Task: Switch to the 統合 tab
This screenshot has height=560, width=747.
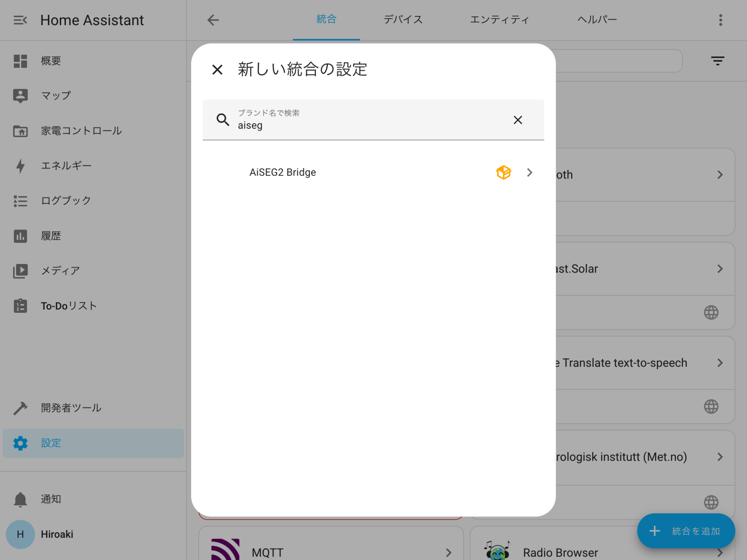Action: point(326,19)
